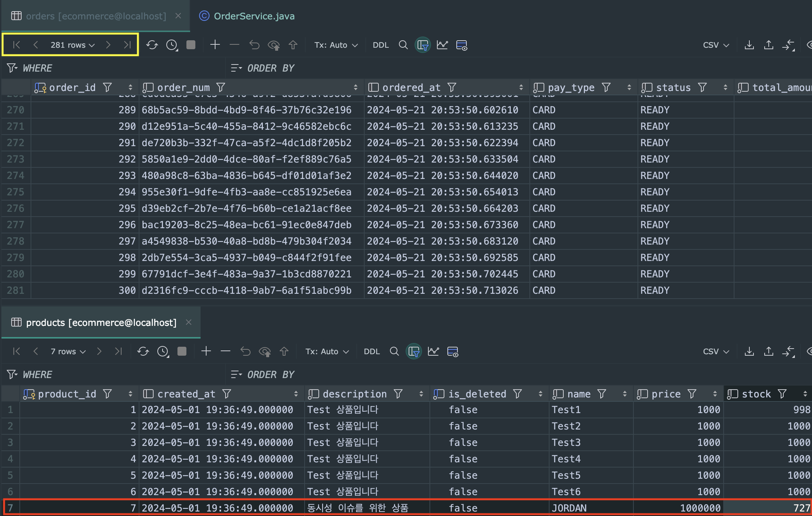This screenshot has width=812, height=516.
Task: Delete the selected row in the products table
Action: 225,352
